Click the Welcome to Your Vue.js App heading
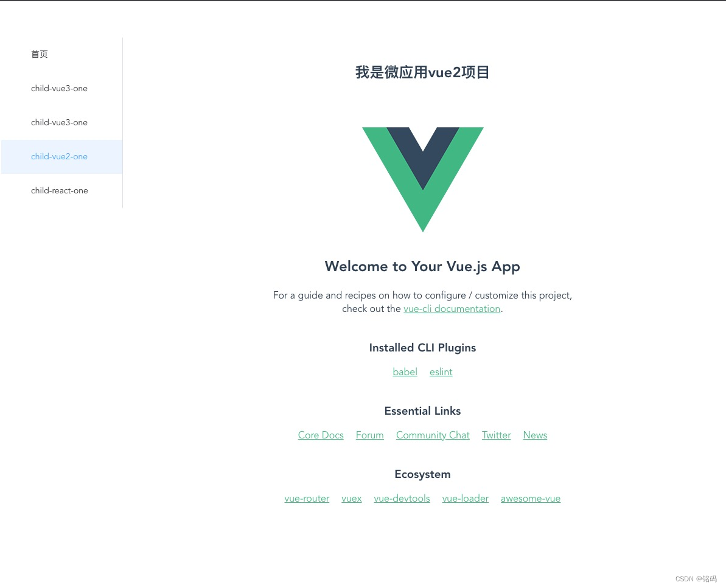726x588 pixels. click(x=422, y=266)
